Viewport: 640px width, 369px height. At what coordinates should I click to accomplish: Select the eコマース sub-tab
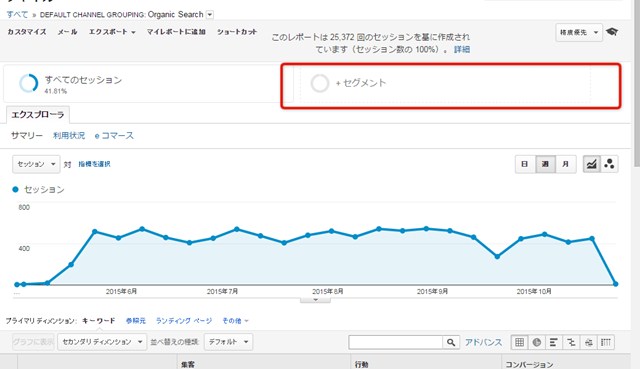[x=114, y=136]
